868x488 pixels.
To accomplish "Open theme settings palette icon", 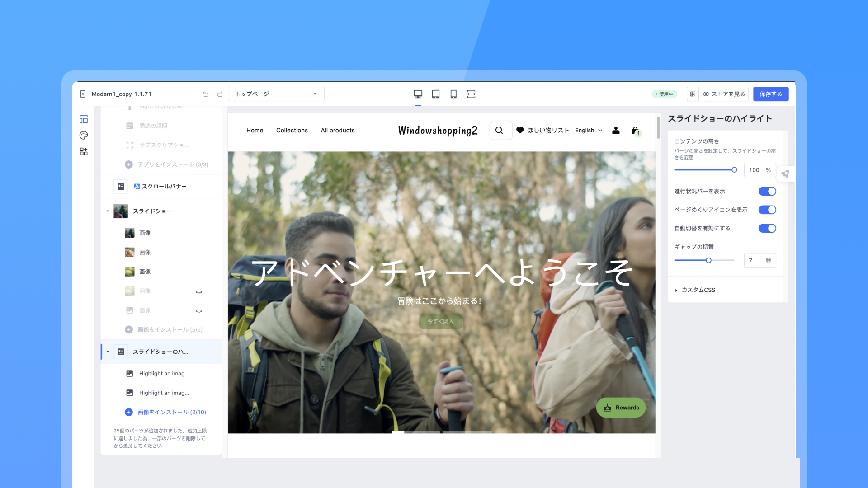I will (x=84, y=135).
